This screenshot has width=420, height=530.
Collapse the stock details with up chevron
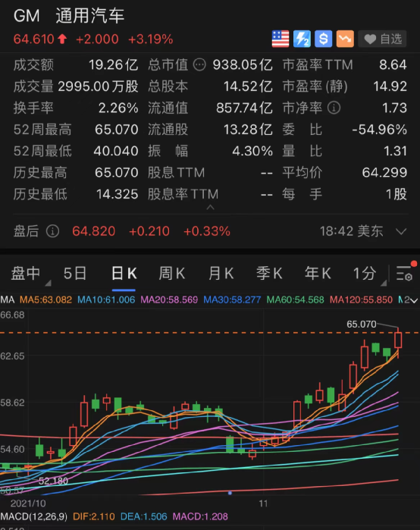click(210, 207)
